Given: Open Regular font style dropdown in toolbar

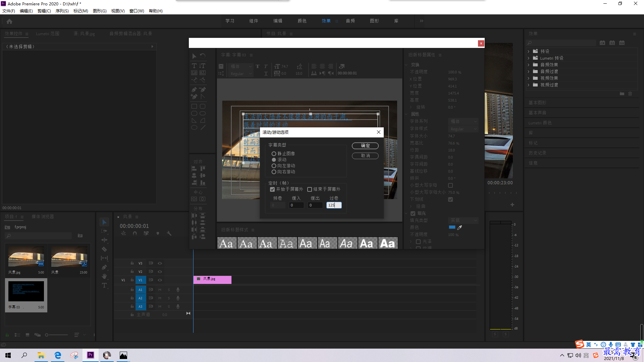Looking at the screenshot, I should pyautogui.click(x=241, y=74).
